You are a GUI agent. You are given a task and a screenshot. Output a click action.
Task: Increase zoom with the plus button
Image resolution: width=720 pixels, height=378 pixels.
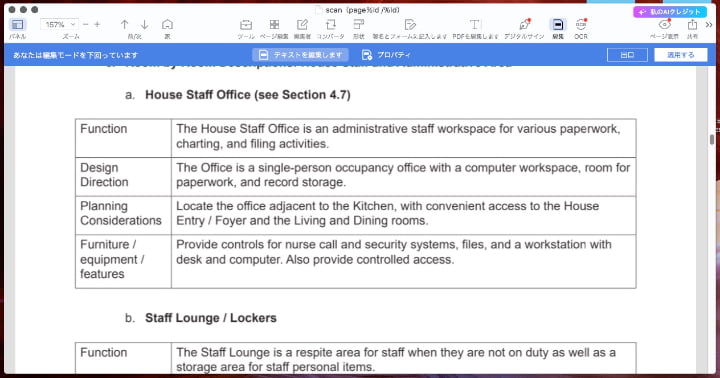click(x=97, y=24)
